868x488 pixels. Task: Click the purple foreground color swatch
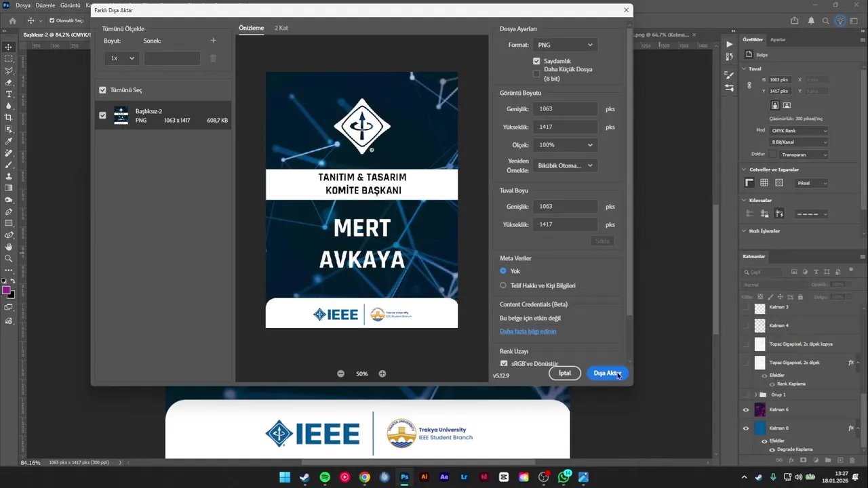(x=6, y=291)
